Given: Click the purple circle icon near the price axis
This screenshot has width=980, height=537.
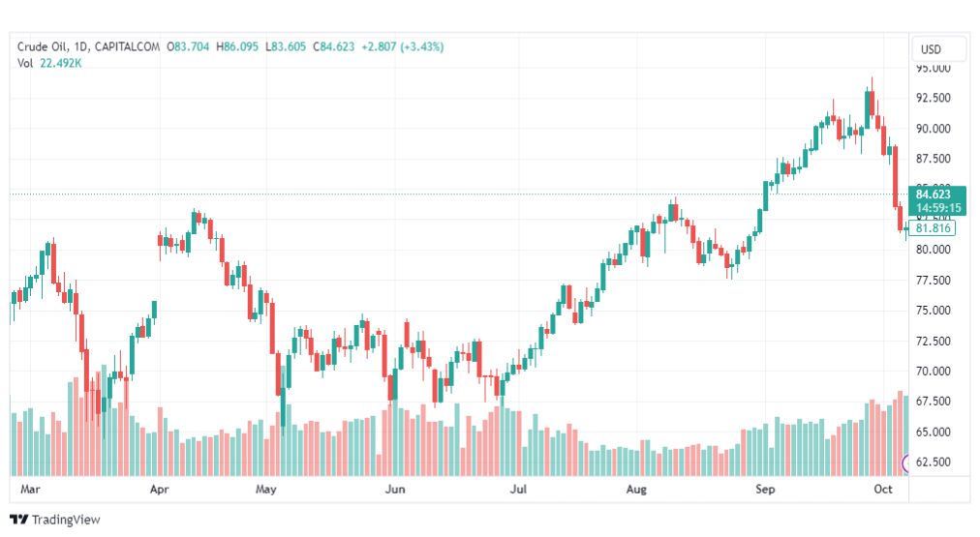Looking at the screenshot, I should (x=906, y=463).
